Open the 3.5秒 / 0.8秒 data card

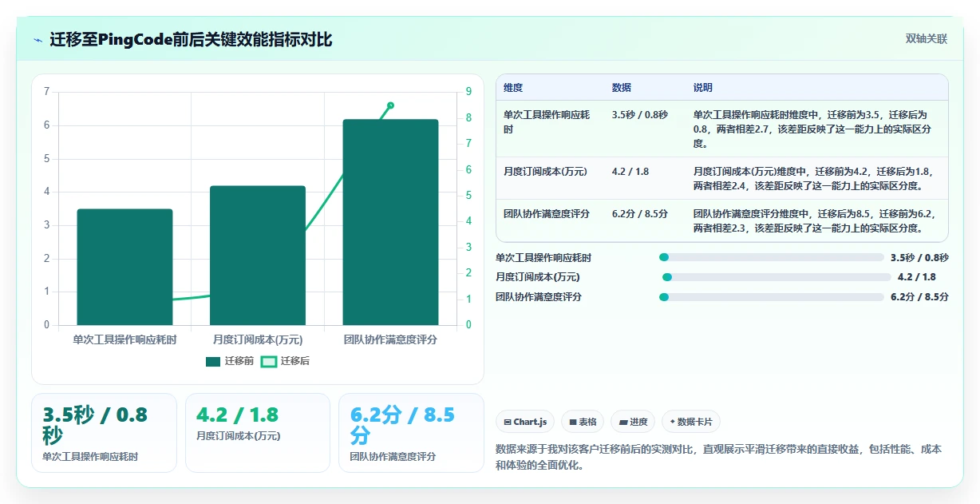pos(104,433)
